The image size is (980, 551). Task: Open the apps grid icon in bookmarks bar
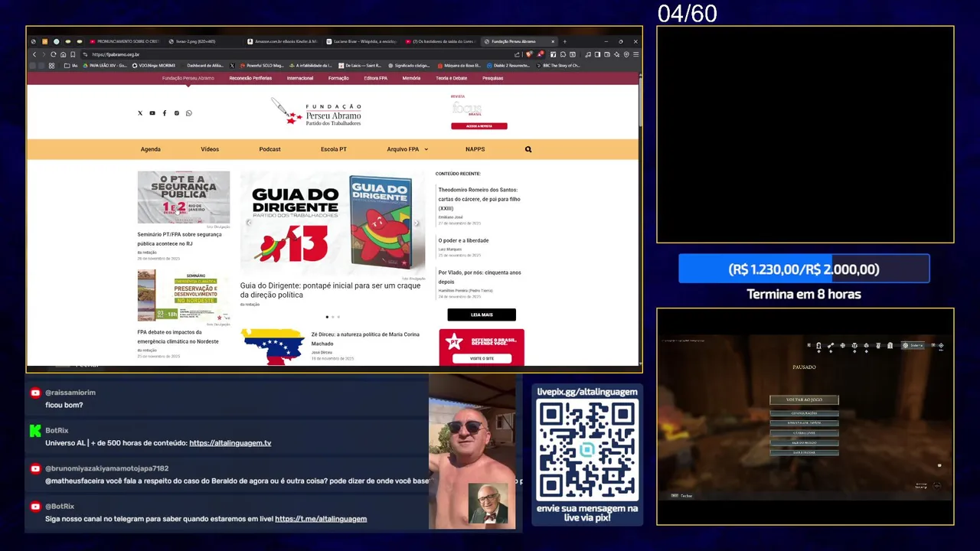(52, 66)
